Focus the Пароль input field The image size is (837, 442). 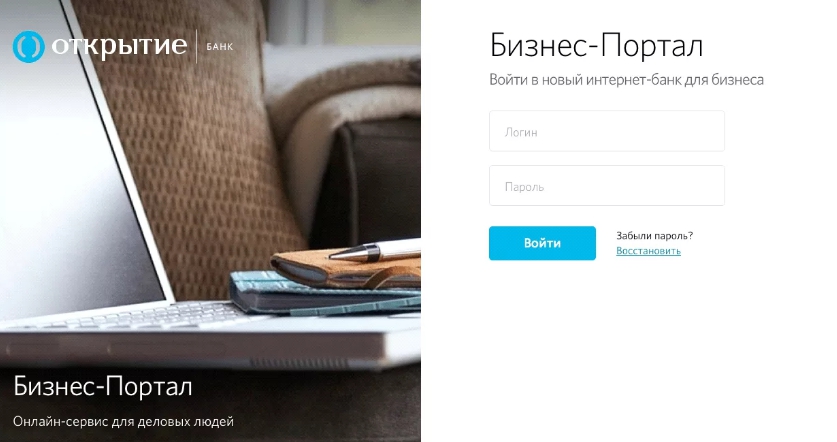(x=606, y=186)
